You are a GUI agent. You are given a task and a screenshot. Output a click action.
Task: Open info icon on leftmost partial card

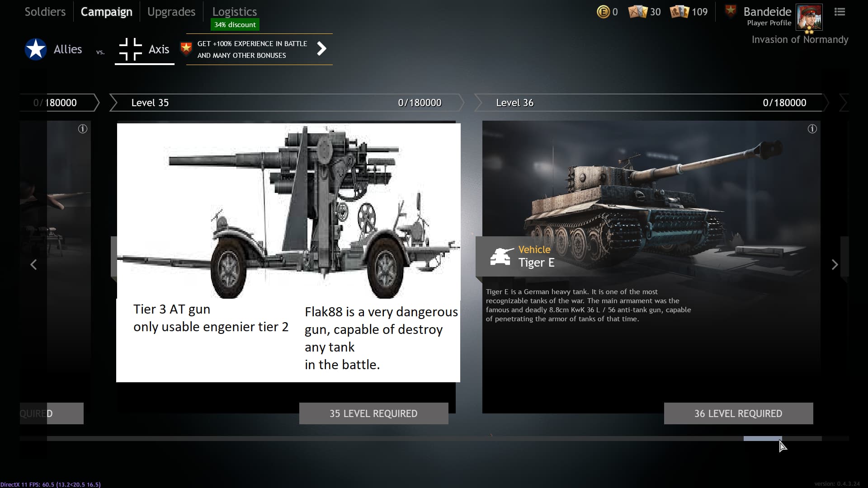pyautogui.click(x=82, y=129)
